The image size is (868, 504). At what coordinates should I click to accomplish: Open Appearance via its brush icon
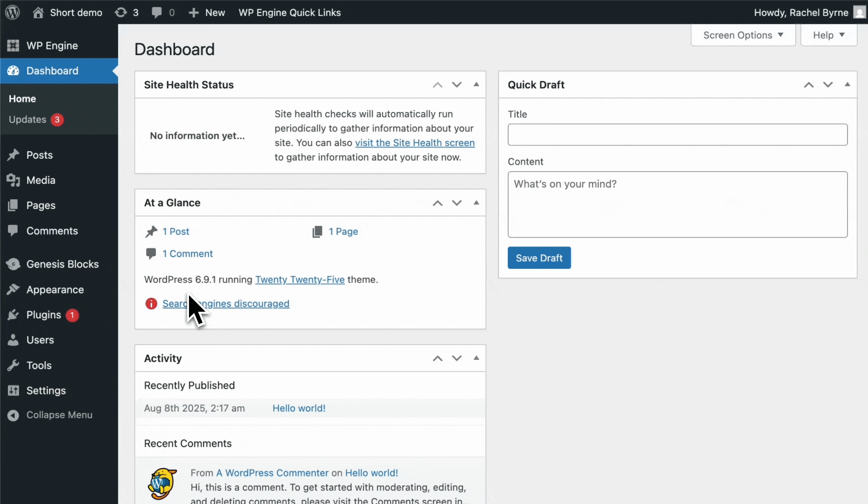coord(14,289)
